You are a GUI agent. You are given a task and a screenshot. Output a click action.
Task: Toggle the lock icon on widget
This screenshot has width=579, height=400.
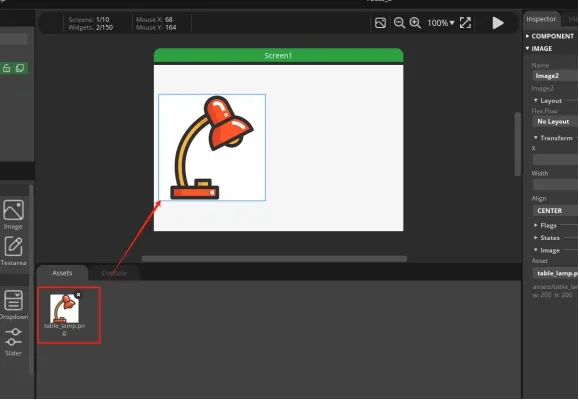(x=6, y=68)
